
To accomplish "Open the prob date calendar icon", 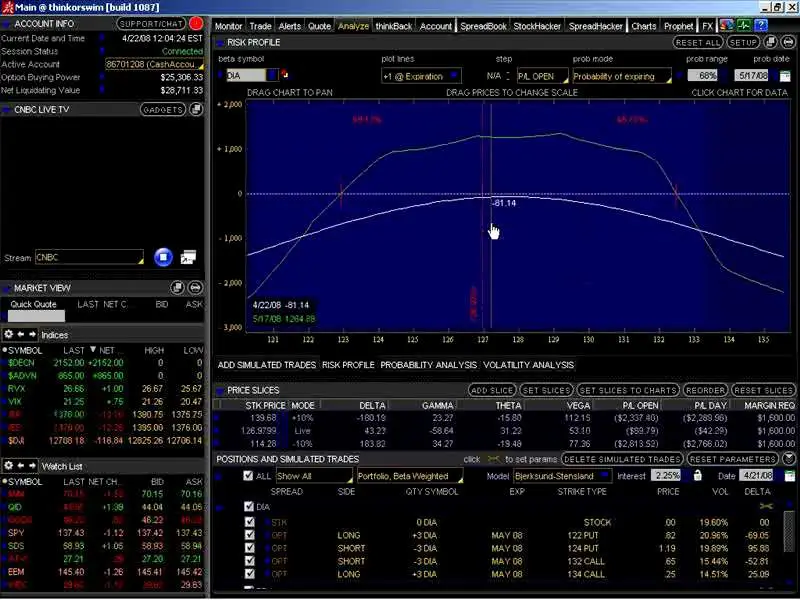I will (x=785, y=76).
